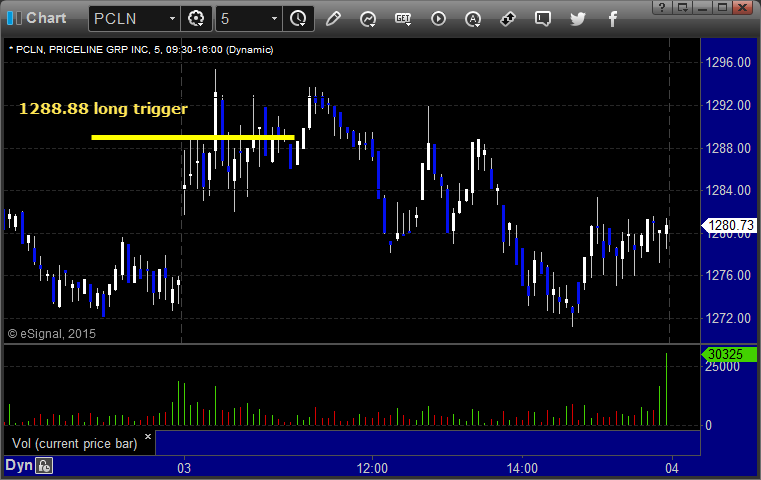
Task: Expand the interval 5 dropdown arrow
Action: (x=274, y=19)
